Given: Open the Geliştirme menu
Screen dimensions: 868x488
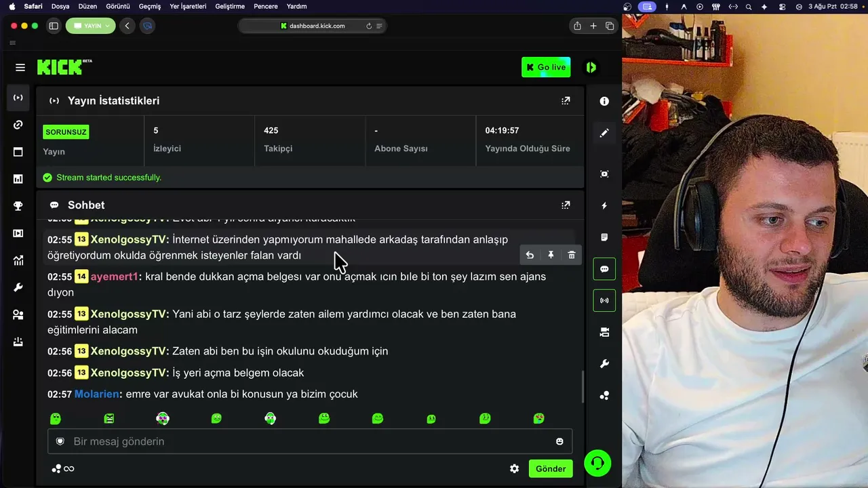Looking at the screenshot, I should coord(229,6).
